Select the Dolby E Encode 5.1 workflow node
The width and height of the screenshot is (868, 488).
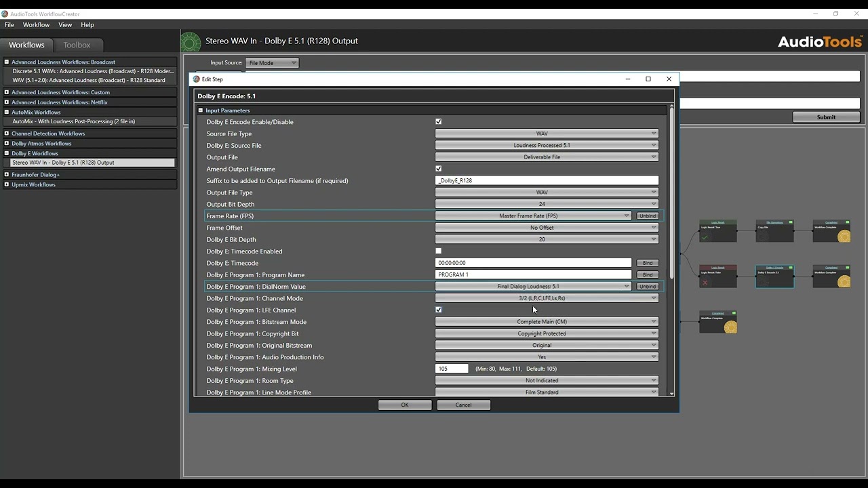[x=774, y=277]
